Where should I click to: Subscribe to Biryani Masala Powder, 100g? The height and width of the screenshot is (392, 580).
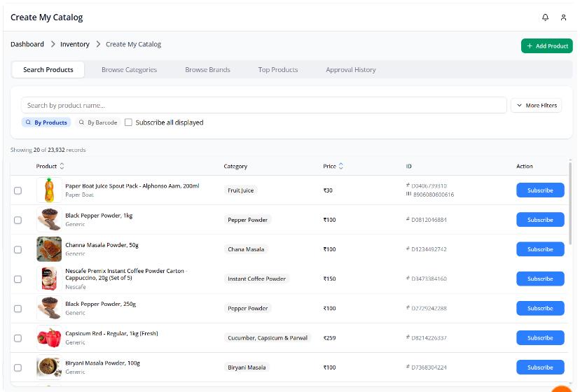point(539,367)
